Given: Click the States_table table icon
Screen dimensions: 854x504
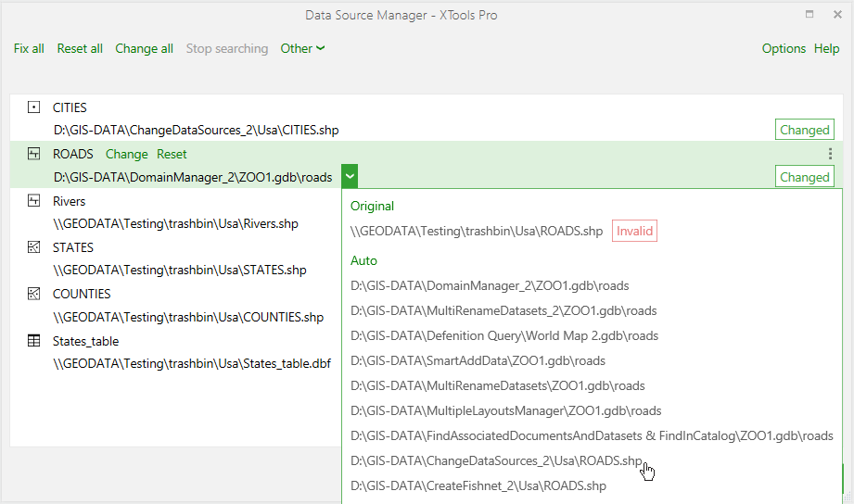Looking at the screenshot, I should (33, 341).
